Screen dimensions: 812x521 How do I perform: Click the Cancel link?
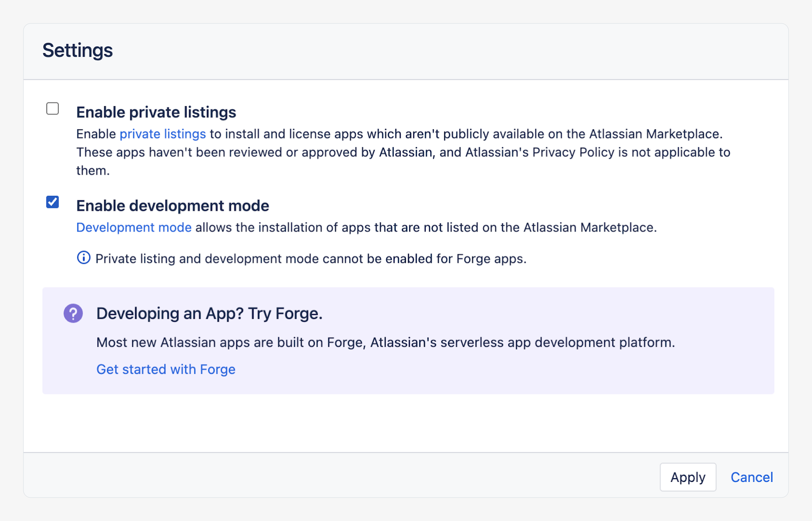(x=751, y=477)
